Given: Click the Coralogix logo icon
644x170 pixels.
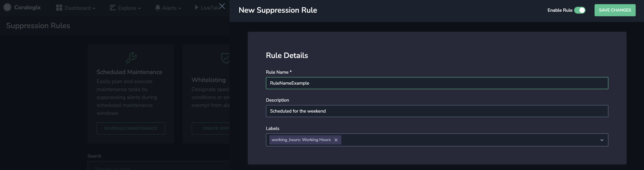Looking at the screenshot, I should tap(7, 8).
